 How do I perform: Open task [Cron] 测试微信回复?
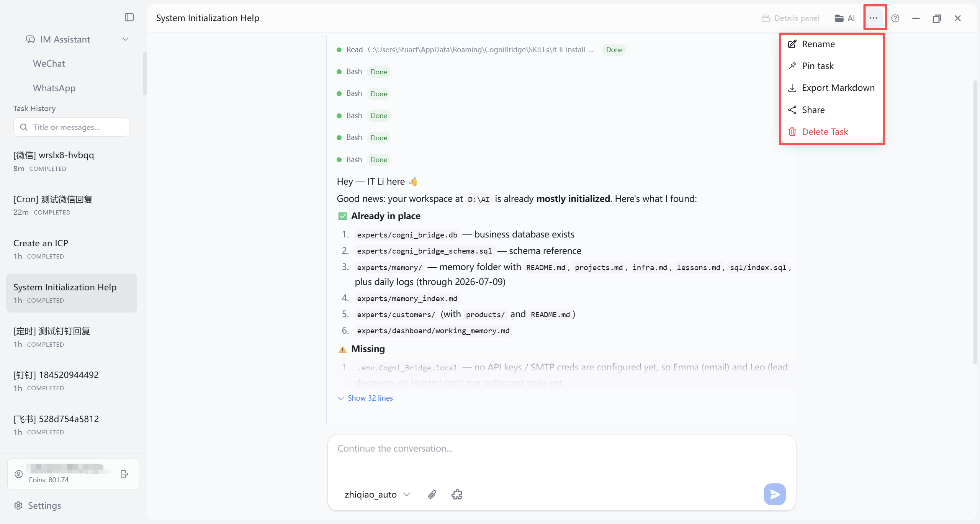pos(72,205)
